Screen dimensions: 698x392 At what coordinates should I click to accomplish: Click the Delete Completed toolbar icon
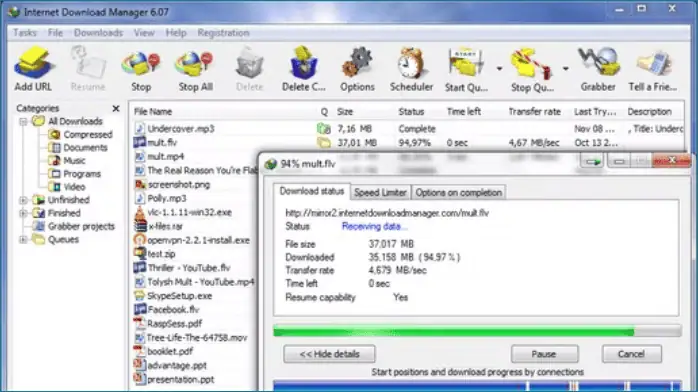(x=304, y=69)
